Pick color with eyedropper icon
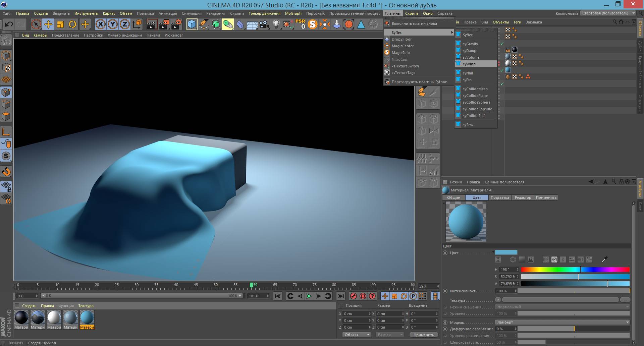644x346 pixels. click(604, 259)
